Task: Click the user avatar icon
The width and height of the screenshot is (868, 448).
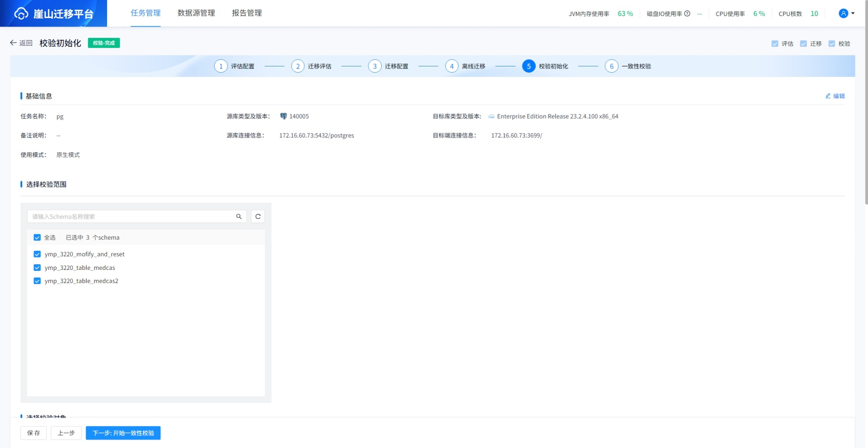Action: click(x=843, y=13)
